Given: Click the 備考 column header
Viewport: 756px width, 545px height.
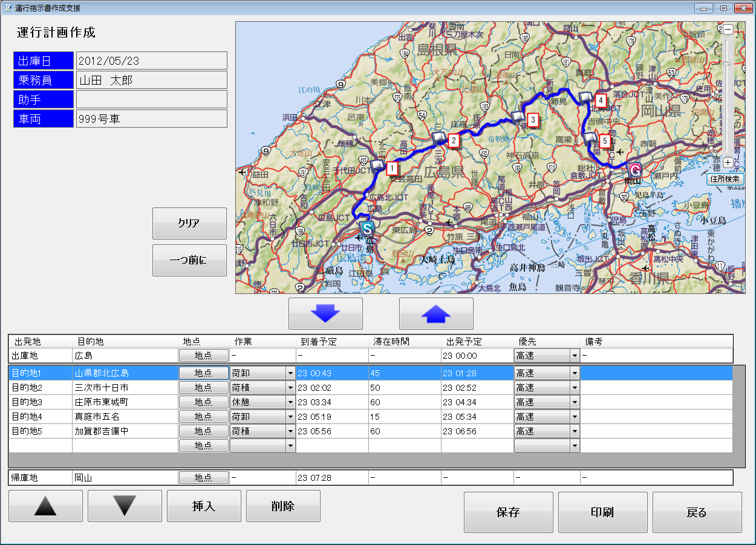Looking at the screenshot, I should (x=656, y=342).
